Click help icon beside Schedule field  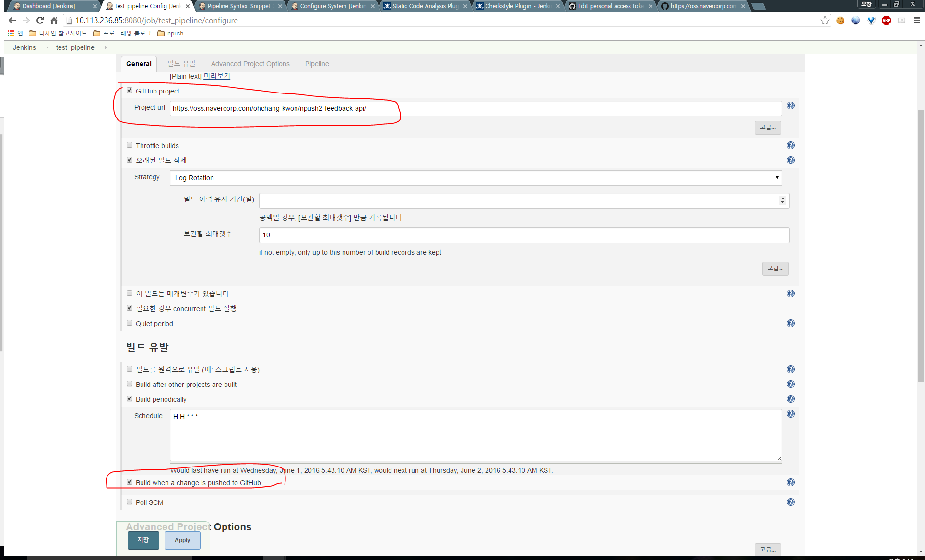[x=791, y=414]
